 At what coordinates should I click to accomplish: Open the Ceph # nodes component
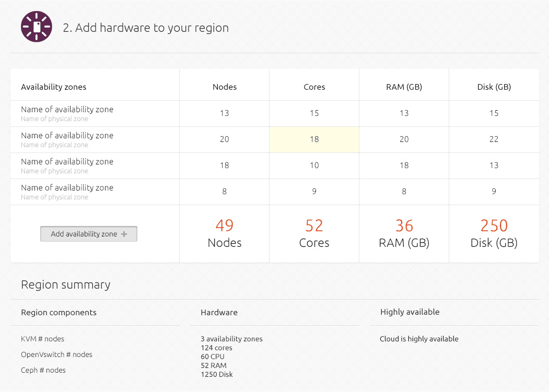tap(43, 370)
